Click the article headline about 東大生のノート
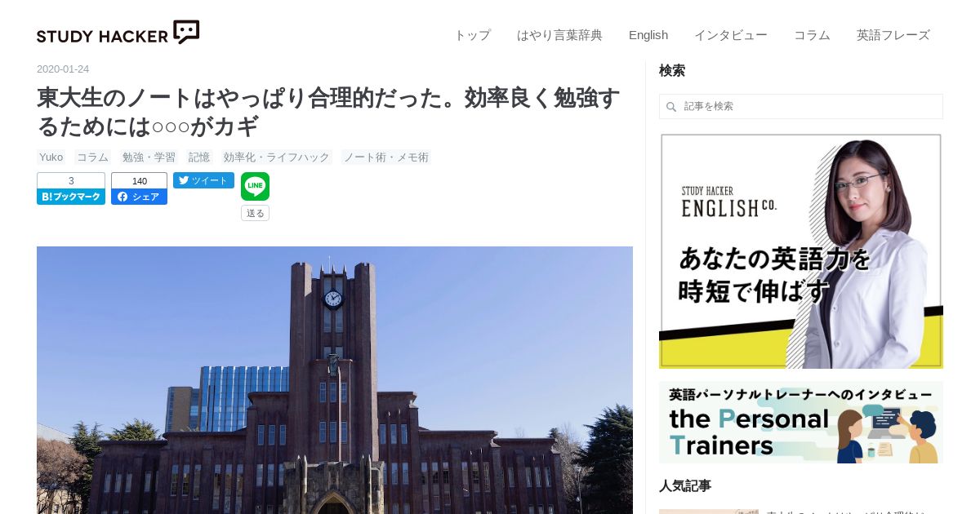The height and width of the screenshot is (514, 980). tap(328, 112)
